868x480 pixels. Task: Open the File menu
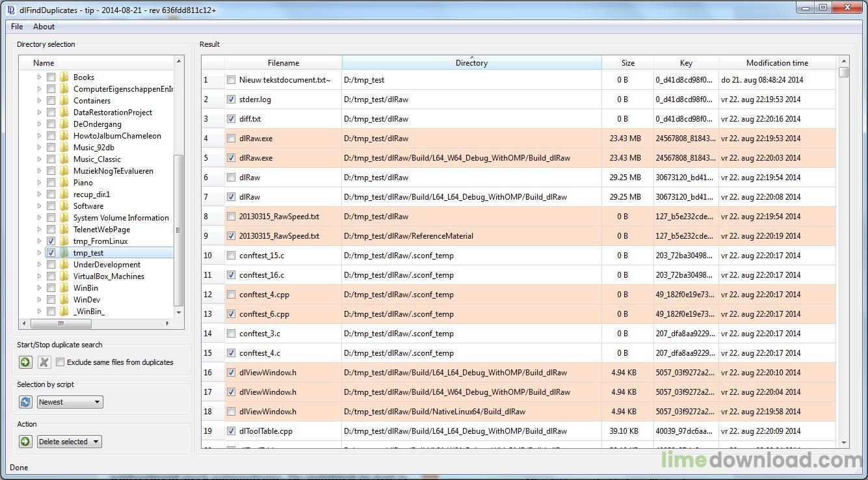coord(17,27)
